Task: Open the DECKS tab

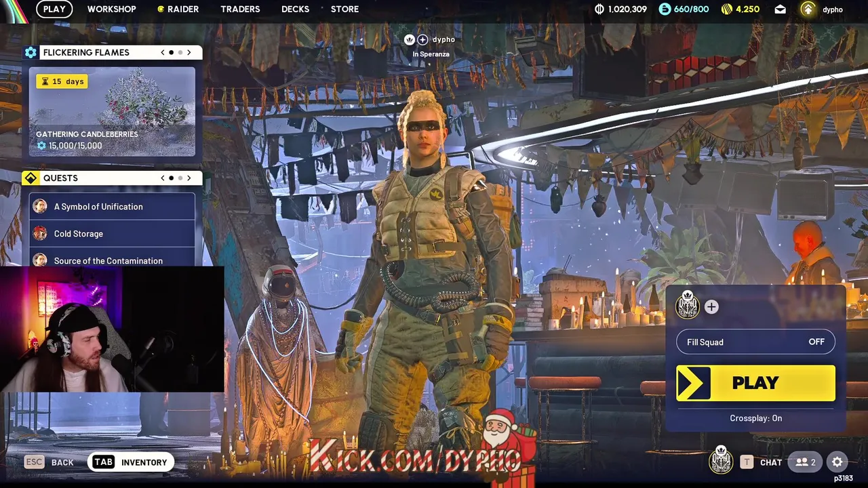Action: click(x=295, y=9)
